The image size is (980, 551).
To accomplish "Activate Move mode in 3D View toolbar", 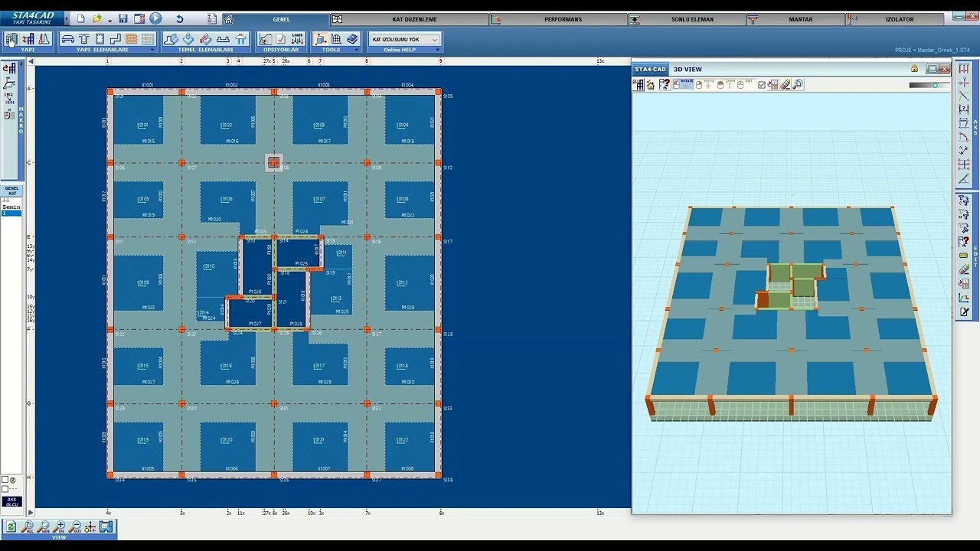I will coord(704,84).
